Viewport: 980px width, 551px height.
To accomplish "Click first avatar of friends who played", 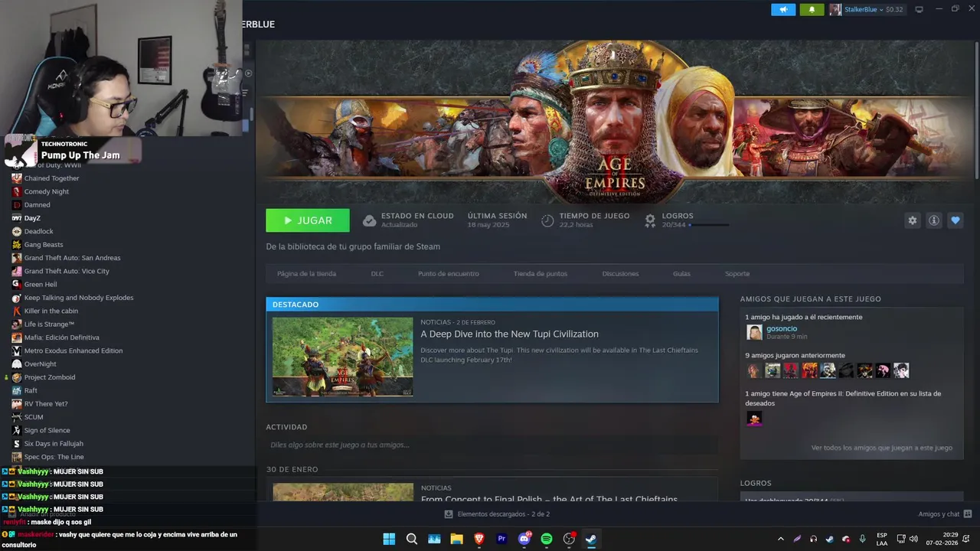I will [x=754, y=370].
